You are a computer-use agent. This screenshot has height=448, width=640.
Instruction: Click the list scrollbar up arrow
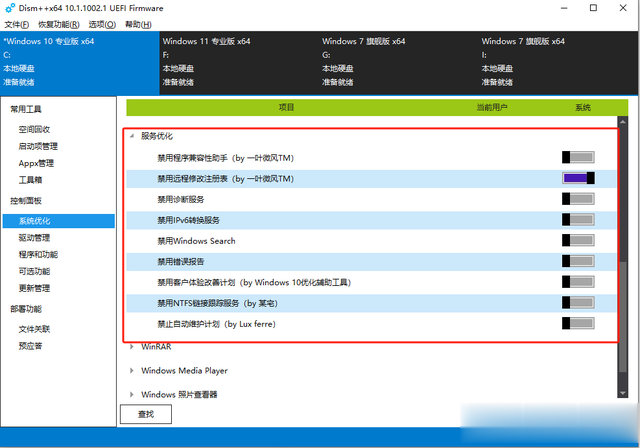pyautogui.click(x=623, y=122)
